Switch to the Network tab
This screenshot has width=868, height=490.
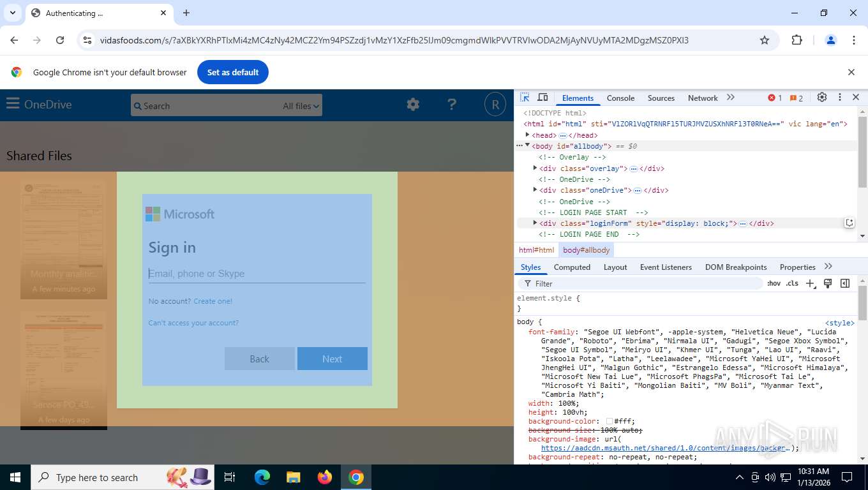pos(703,98)
